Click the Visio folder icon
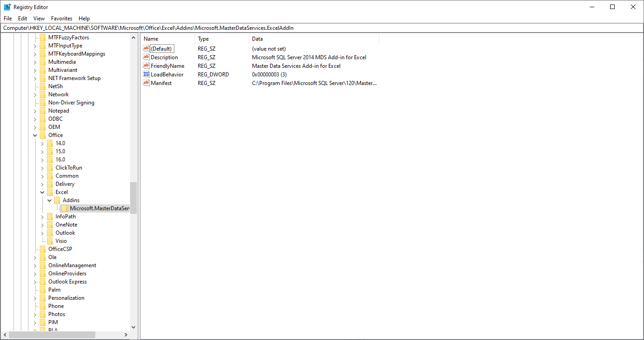The image size is (644, 340). point(50,241)
